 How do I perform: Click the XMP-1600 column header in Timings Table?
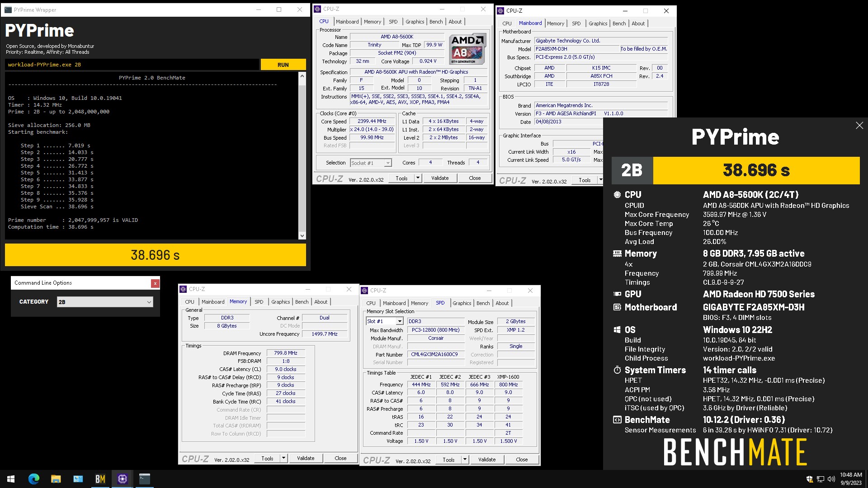tap(508, 377)
